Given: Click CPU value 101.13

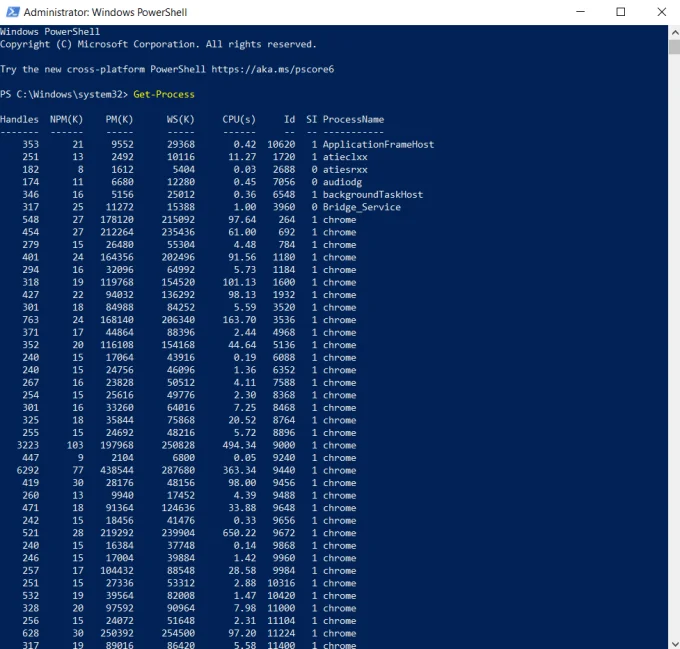Looking at the screenshot, I should click(239, 282).
